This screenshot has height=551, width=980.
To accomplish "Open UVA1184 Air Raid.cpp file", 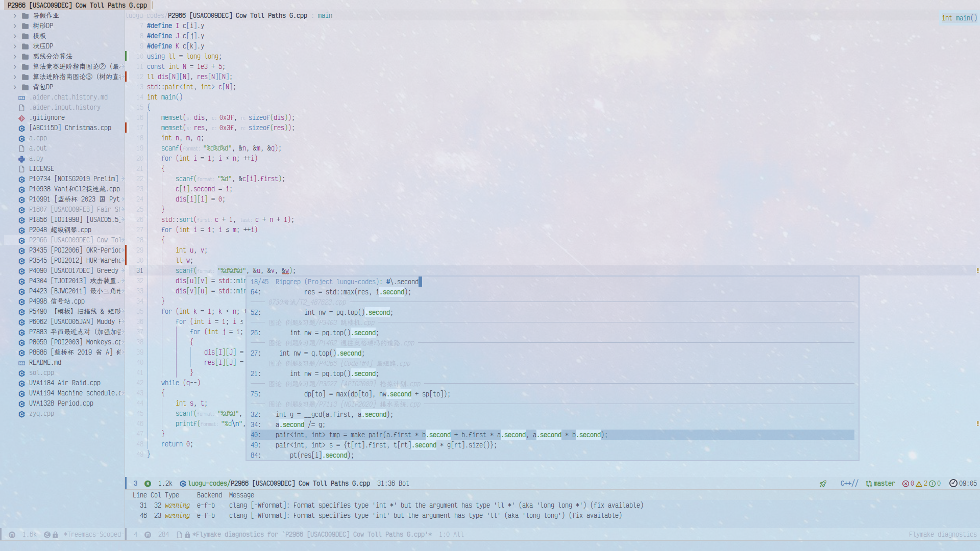I will (64, 383).
